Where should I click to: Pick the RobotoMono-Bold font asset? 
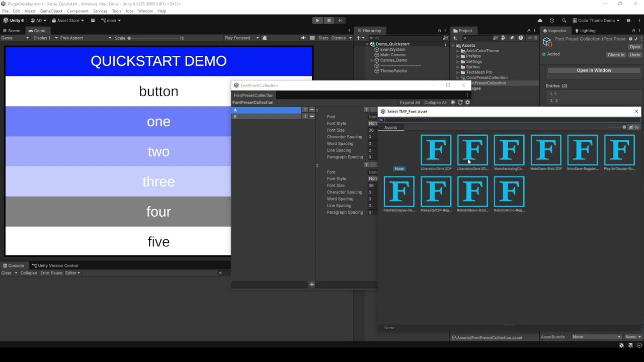(472, 194)
